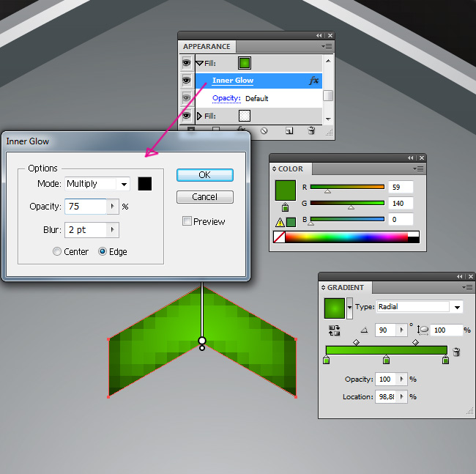Select the APPEARANCE panel tab
The width and height of the screenshot is (476, 474).
coord(207,46)
